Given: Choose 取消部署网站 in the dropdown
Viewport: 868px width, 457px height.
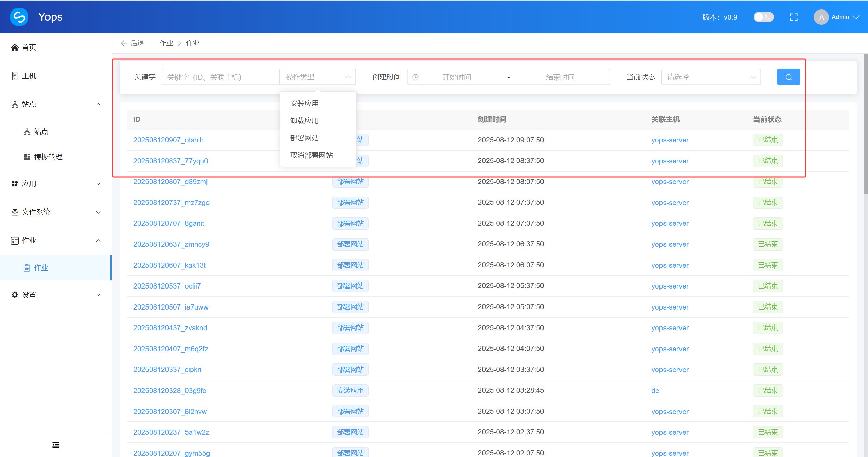Looking at the screenshot, I should pyautogui.click(x=311, y=155).
